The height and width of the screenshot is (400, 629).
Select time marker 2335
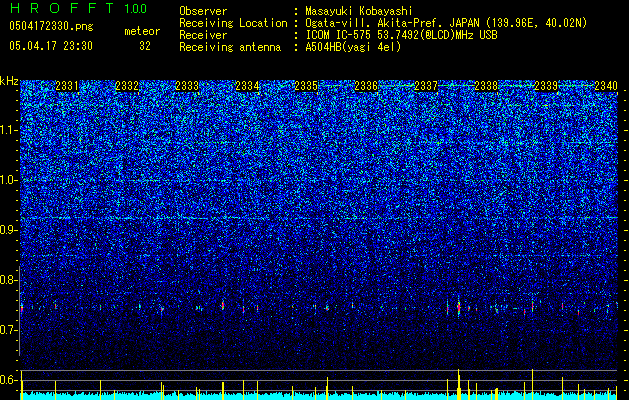(306, 86)
